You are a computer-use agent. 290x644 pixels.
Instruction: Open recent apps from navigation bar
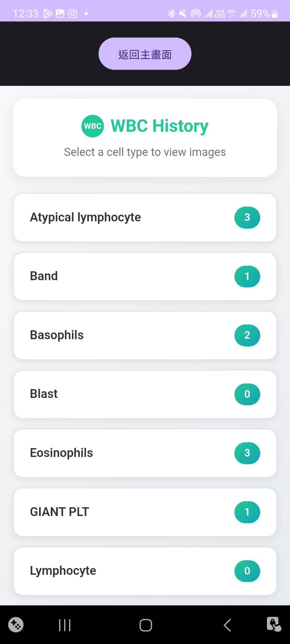[65, 625]
